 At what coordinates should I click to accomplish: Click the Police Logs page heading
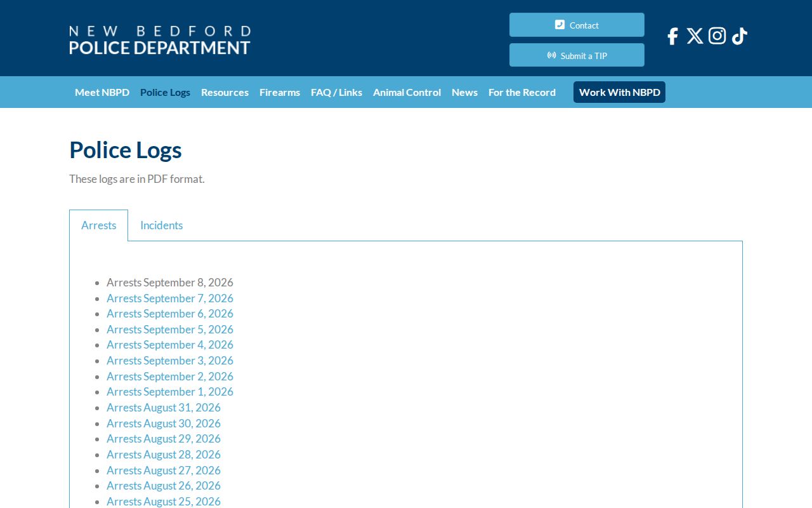point(126,150)
